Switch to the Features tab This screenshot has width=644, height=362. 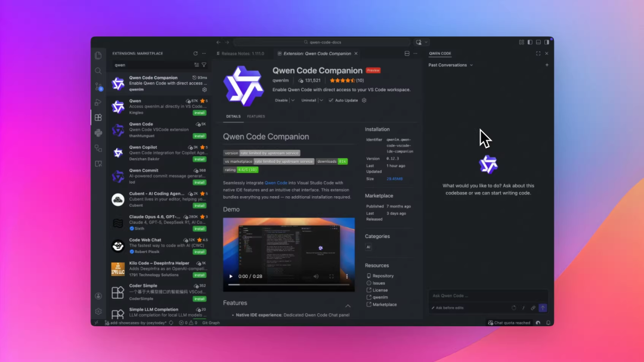tap(256, 116)
